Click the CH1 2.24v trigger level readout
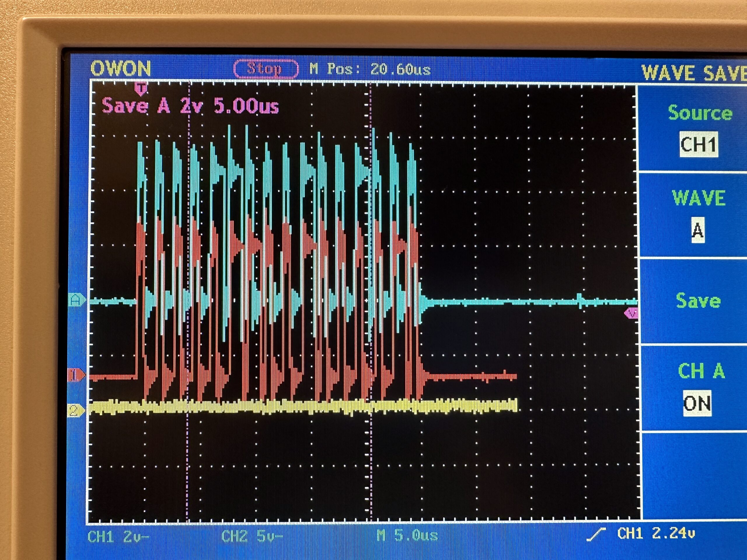This screenshot has width=747, height=560. [656, 533]
